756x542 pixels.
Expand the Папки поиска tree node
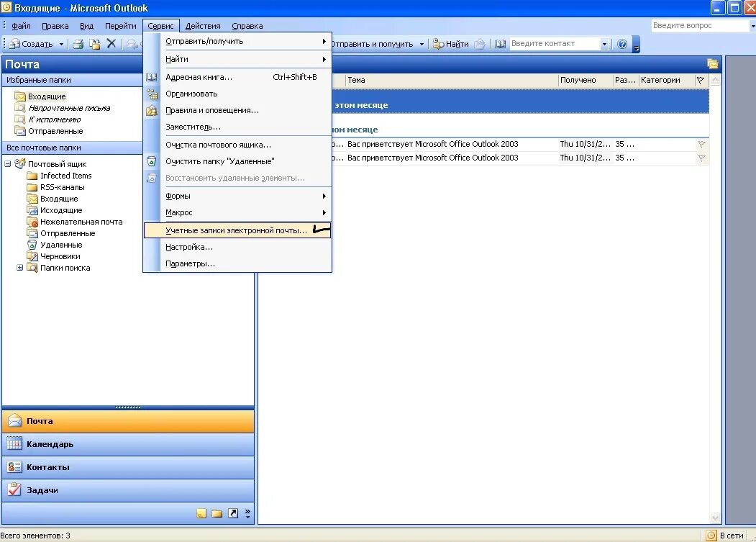pyautogui.click(x=19, y=267)
